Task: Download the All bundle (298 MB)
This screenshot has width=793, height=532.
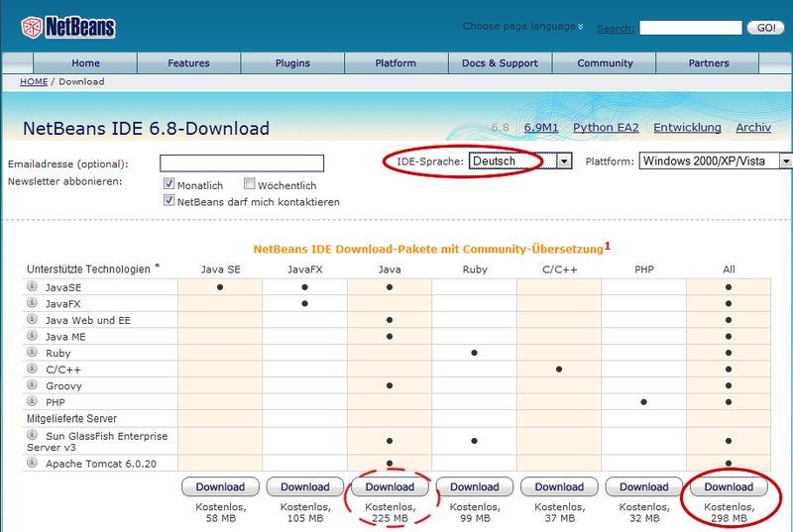Action: click(x=729, y=486)
